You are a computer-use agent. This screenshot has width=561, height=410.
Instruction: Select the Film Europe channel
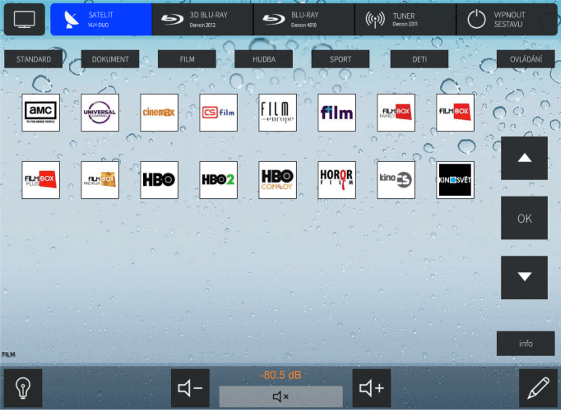click(278, 113)
